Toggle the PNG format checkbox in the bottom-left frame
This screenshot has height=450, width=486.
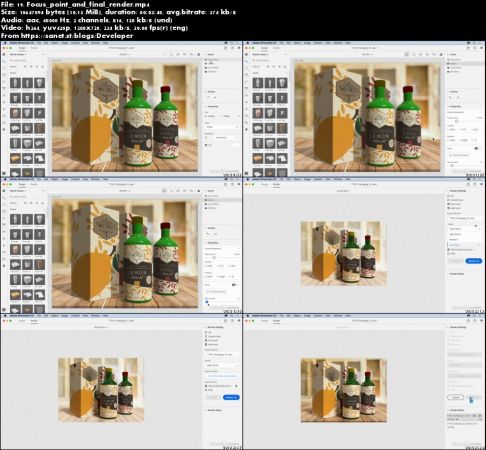pos(206,390)
